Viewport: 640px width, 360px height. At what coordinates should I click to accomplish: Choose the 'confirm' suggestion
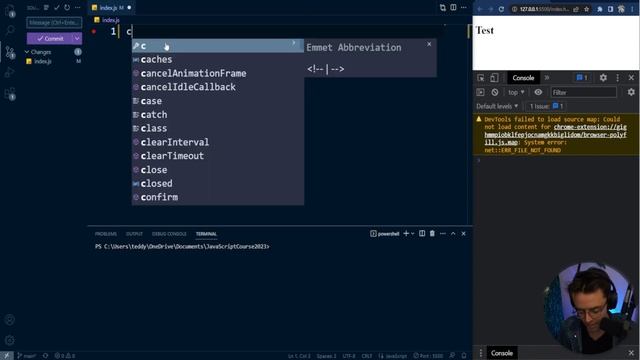point(218,197)
